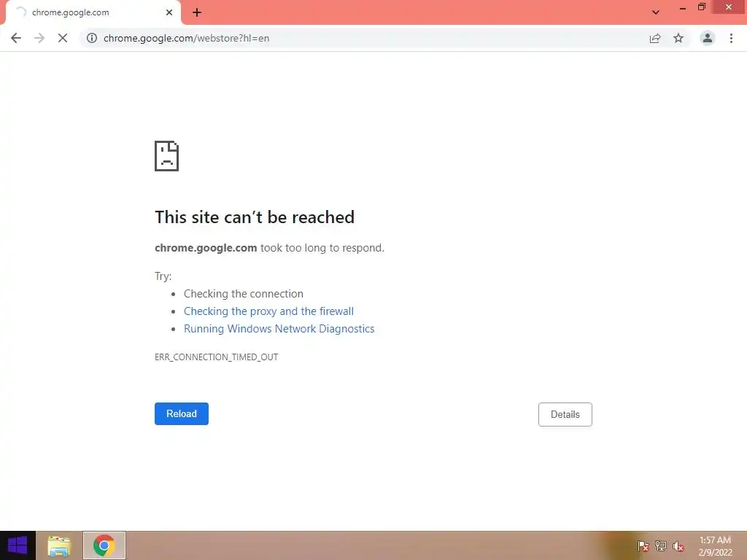Click the sad page error icon
This screenshot has width=747, height=560.
[167, 156]
